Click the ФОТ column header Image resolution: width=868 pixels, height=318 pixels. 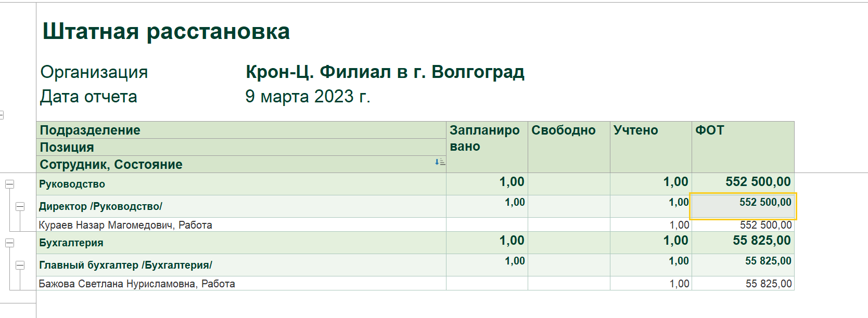(709, 130)
